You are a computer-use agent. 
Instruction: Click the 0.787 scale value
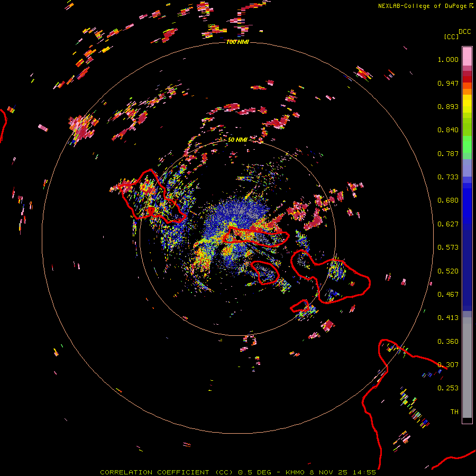tap(448, 153)
